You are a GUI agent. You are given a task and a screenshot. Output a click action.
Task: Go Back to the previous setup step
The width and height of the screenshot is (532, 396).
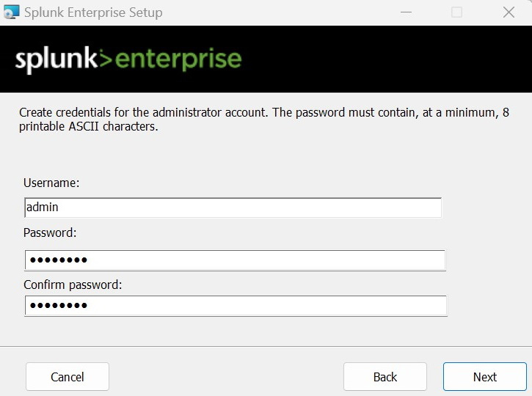tap(385, 377)
